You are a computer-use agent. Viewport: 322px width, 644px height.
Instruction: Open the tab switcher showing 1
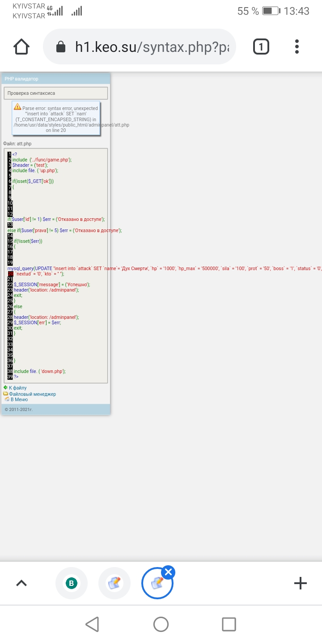coord(261,47)
